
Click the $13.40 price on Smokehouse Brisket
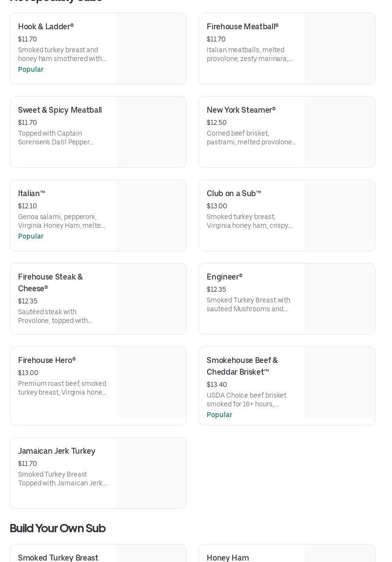click(216, 384)
